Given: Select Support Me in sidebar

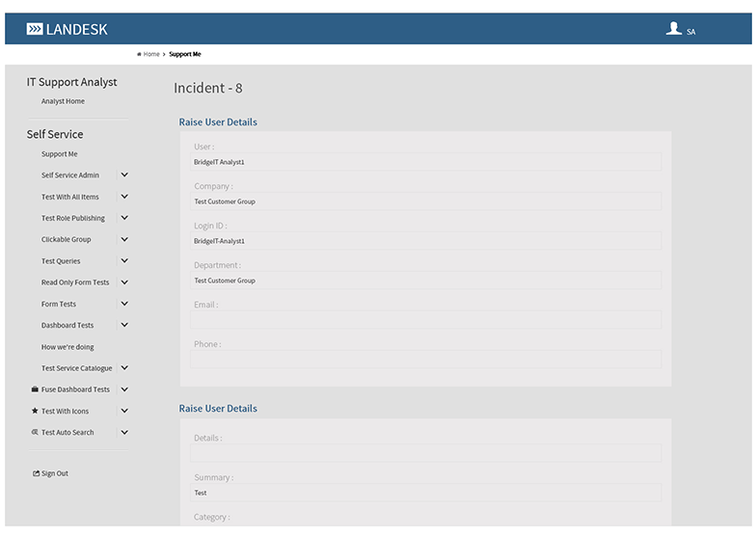Looking at the screenshot, I should point(59,154).
